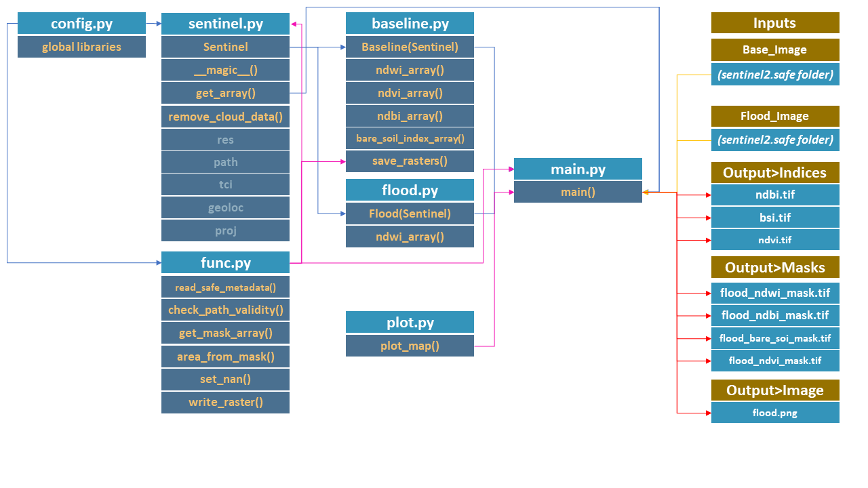Click the read_safe_metadata() function block
Screen dimensions: 868x488
pyautogui.click(x=225, y=286)
